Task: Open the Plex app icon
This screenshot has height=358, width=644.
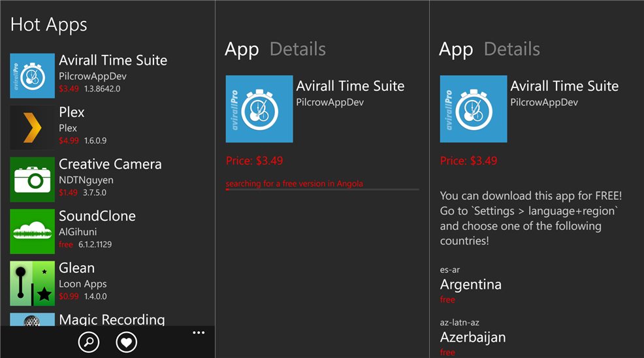Action: pos(33,127)
